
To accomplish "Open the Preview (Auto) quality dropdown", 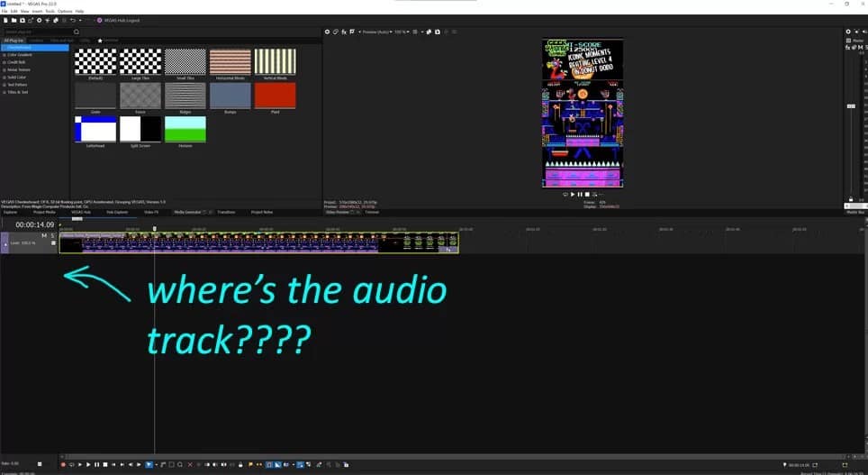I will tap(377, 32).
